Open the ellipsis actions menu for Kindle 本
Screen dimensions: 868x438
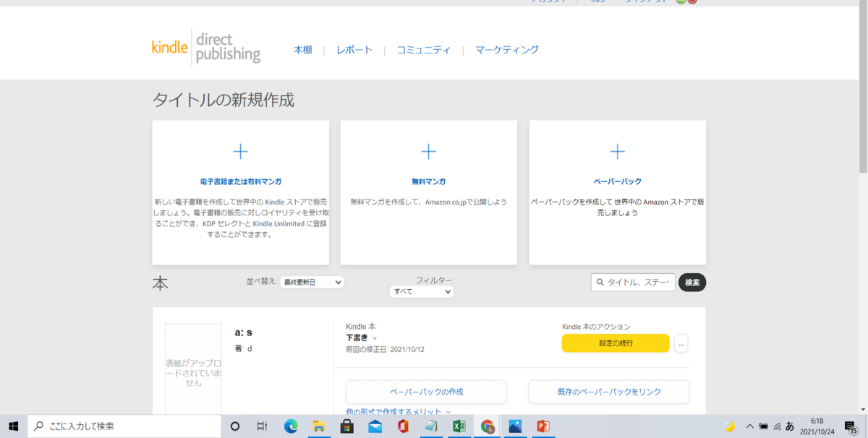click(681, 343)
